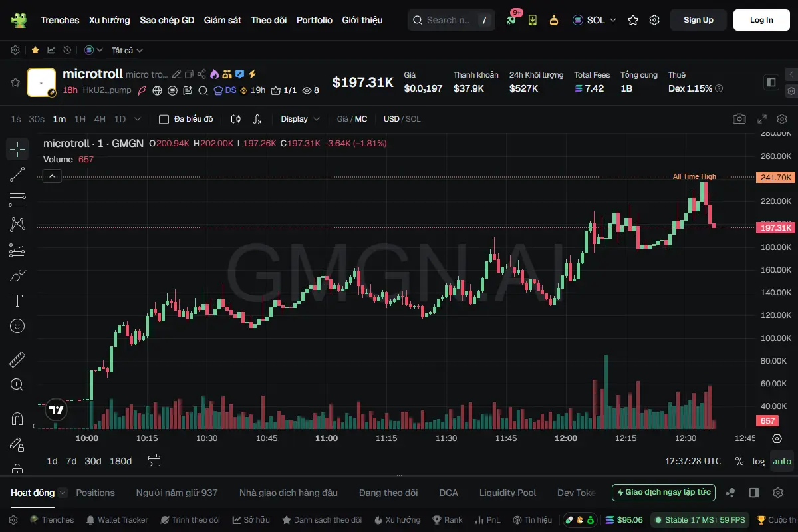Toggle log scale on price axis
This screenshot has height=532, width=798.
pos(759,461)
